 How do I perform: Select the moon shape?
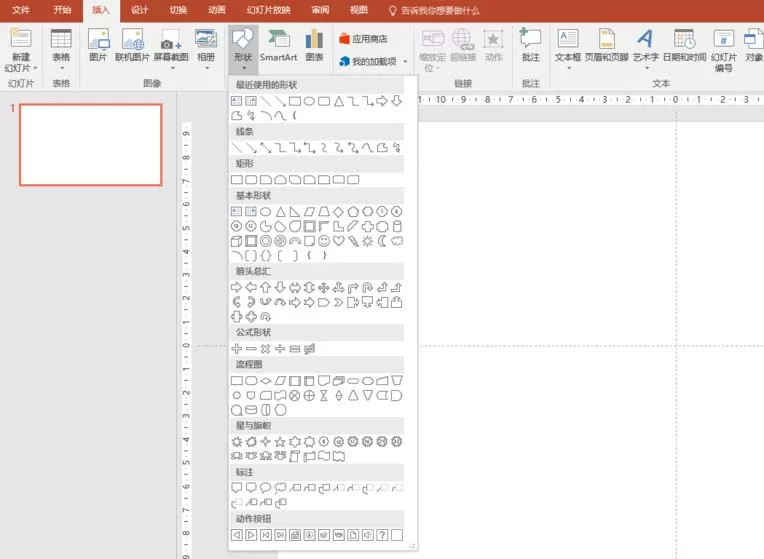382,241
